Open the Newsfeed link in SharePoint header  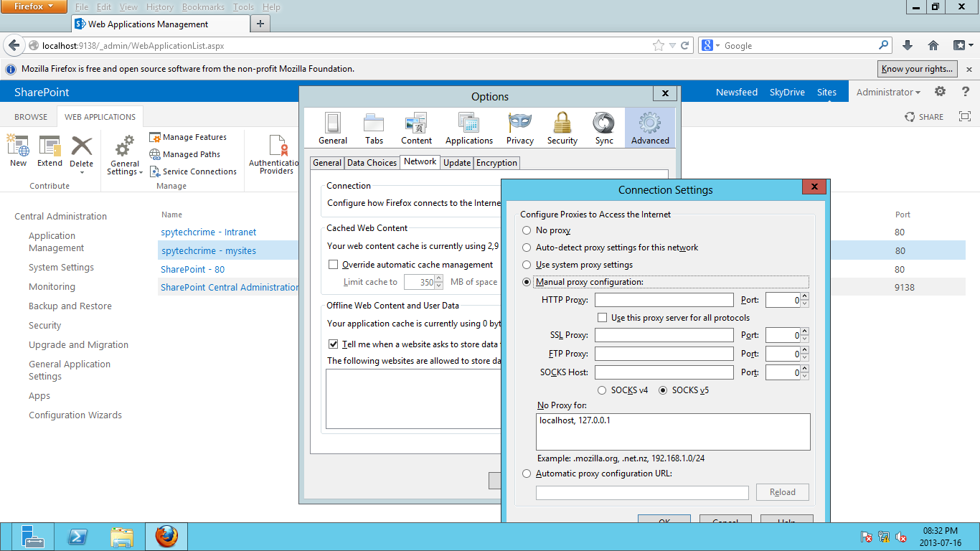[x=737, y=92]
